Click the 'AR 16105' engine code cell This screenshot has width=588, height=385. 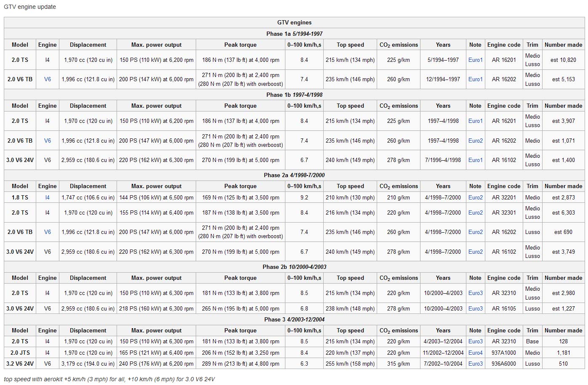coord(504,308)
